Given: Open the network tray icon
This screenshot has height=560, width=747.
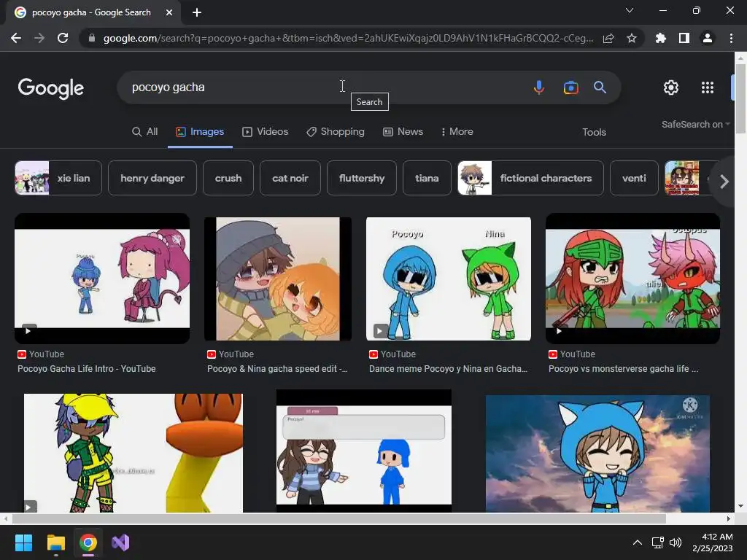Looking at the screenshot, I should pos(658,542).
